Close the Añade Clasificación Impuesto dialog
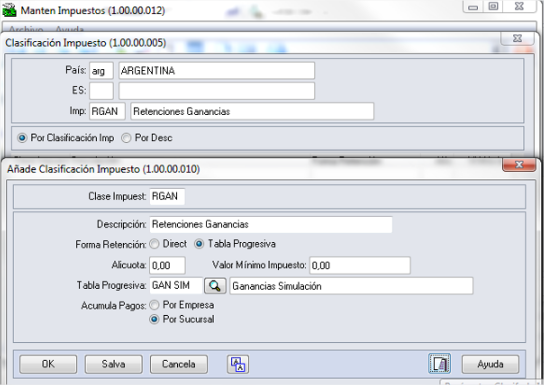544x385 pixels. pos(519,165)
